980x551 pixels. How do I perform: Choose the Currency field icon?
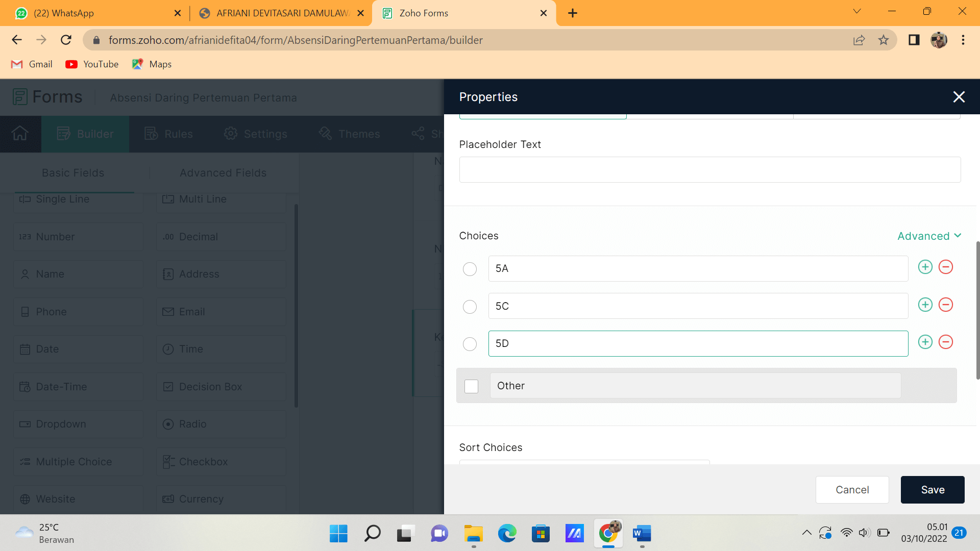tap(168, 499)
